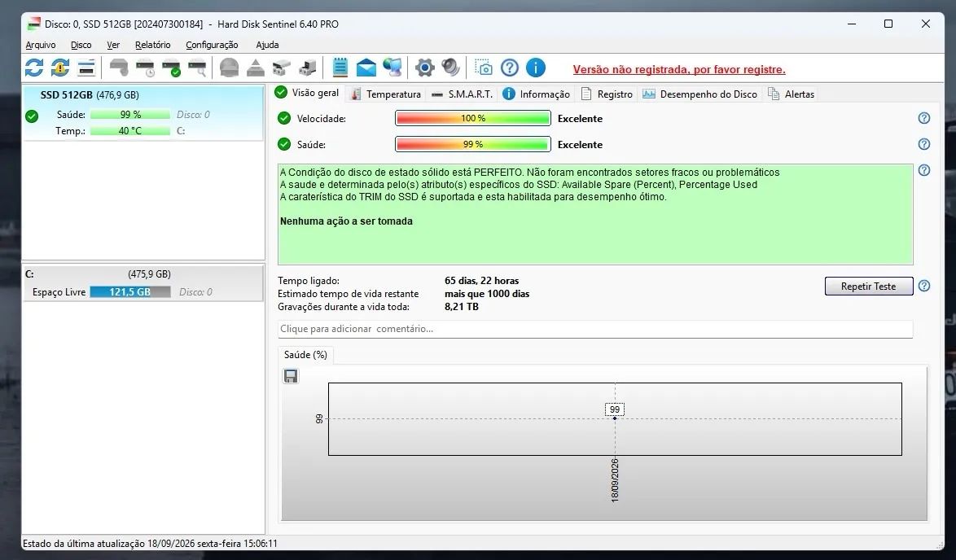956x560 pixels.
Task: Click the blue envelope e-mail icon
Action: pos(366,68)
